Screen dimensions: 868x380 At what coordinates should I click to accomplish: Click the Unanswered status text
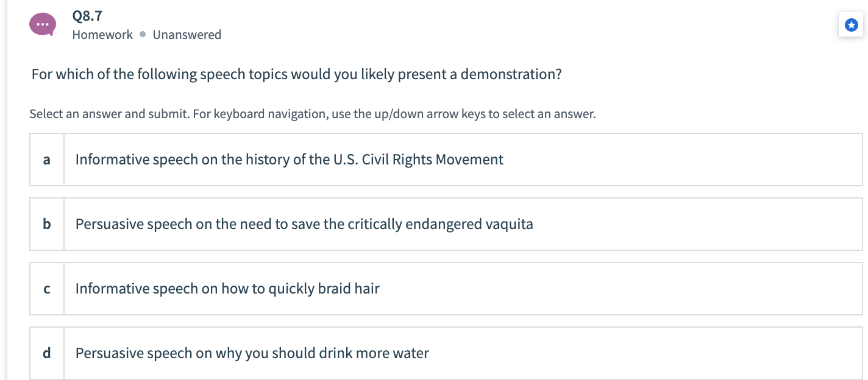[x=187, y=35]
